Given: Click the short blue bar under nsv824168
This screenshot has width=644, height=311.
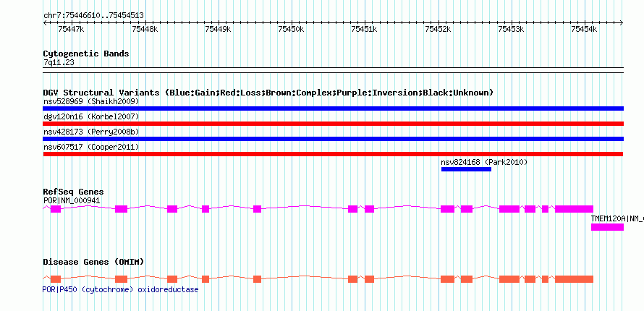Looking at the screenshot, I should [x=466, y=169].
